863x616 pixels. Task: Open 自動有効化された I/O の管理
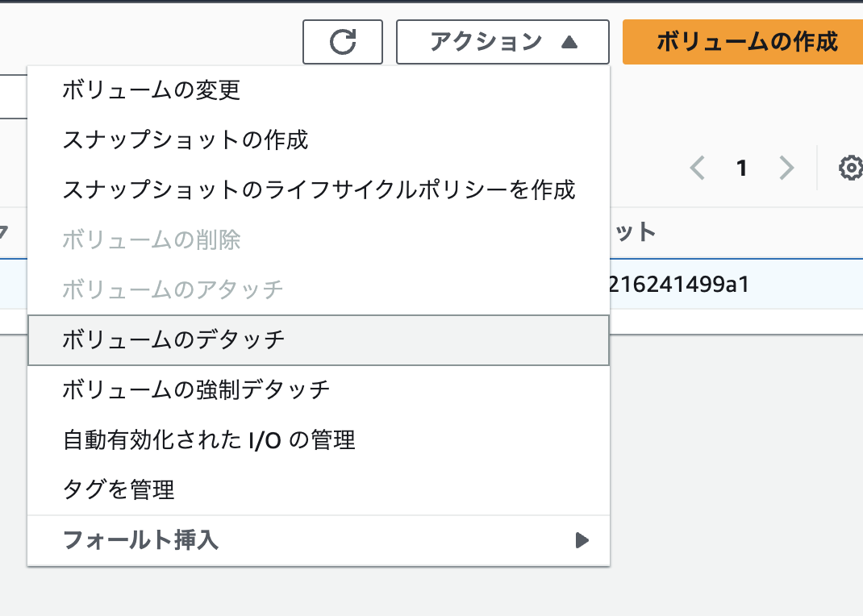[209, 439]
